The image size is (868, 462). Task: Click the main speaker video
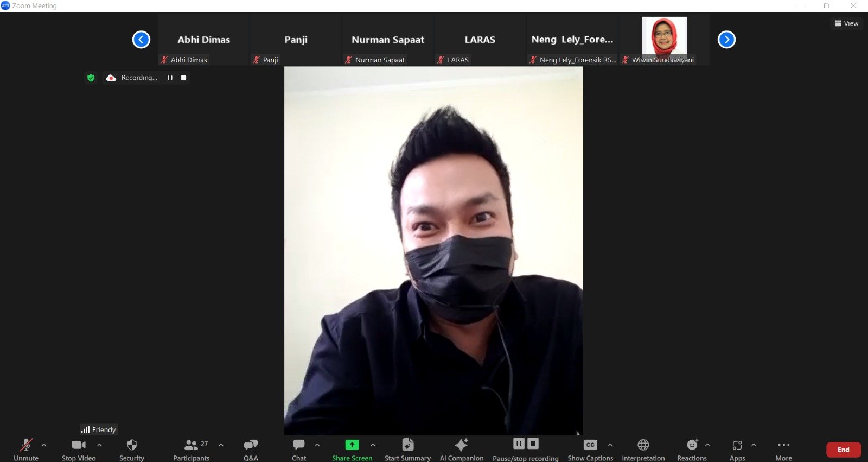tap(433, 250)
